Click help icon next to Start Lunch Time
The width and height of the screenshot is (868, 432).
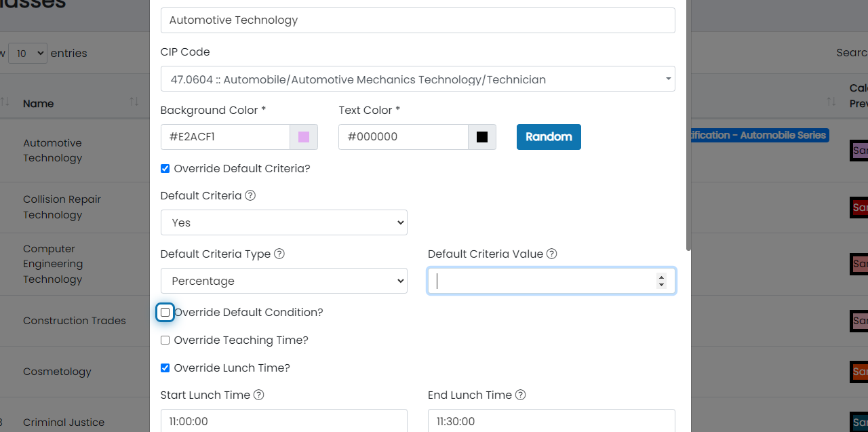click(x=258, y=395)
